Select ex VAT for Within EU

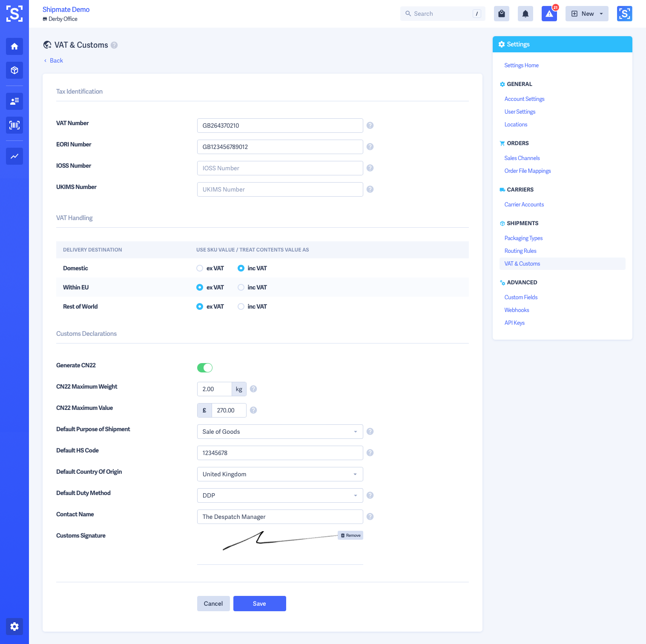pos(200,287)
